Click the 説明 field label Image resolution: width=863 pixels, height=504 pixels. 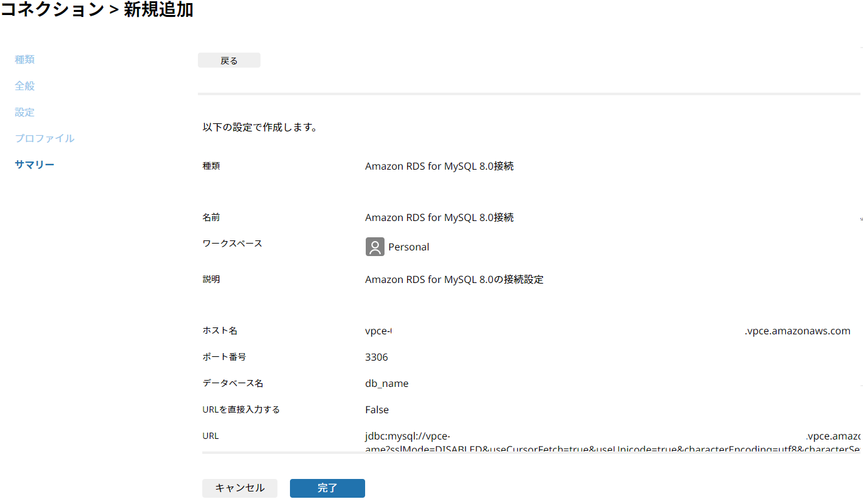[x=211, y=279]
